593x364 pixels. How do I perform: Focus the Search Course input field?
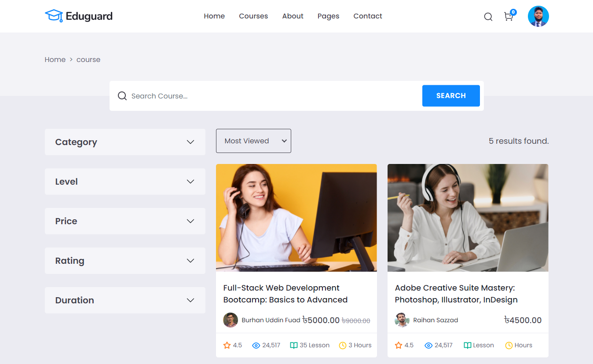pyautogui.click(x=273, y=96)
